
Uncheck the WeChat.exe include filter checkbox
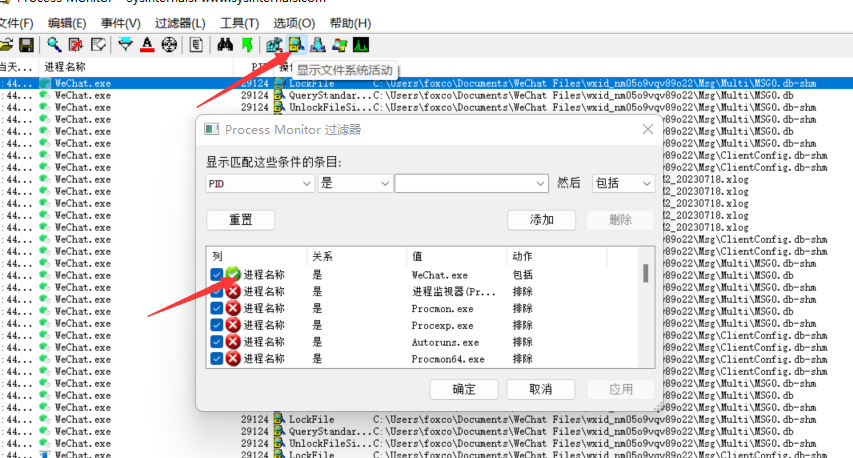216,274
